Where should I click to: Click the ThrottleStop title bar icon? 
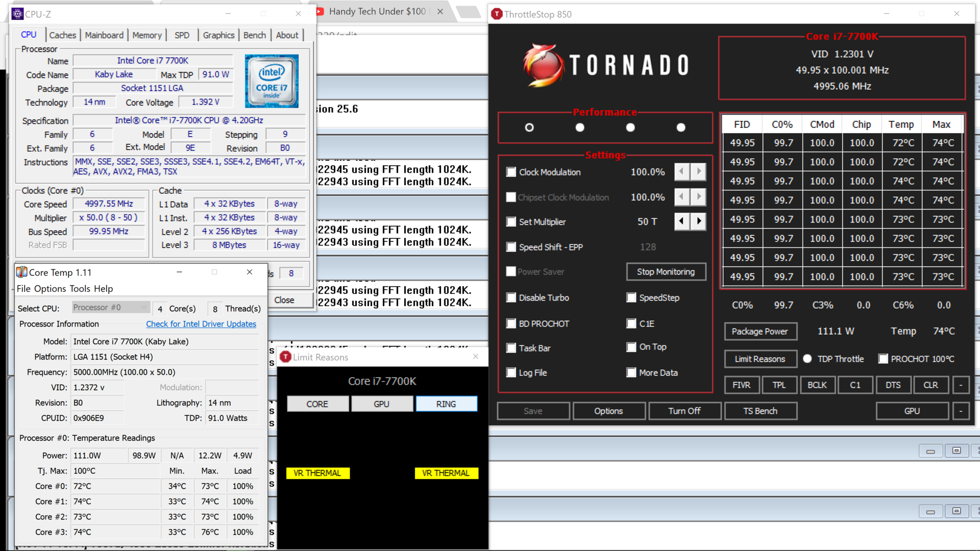tap(497, 14)
